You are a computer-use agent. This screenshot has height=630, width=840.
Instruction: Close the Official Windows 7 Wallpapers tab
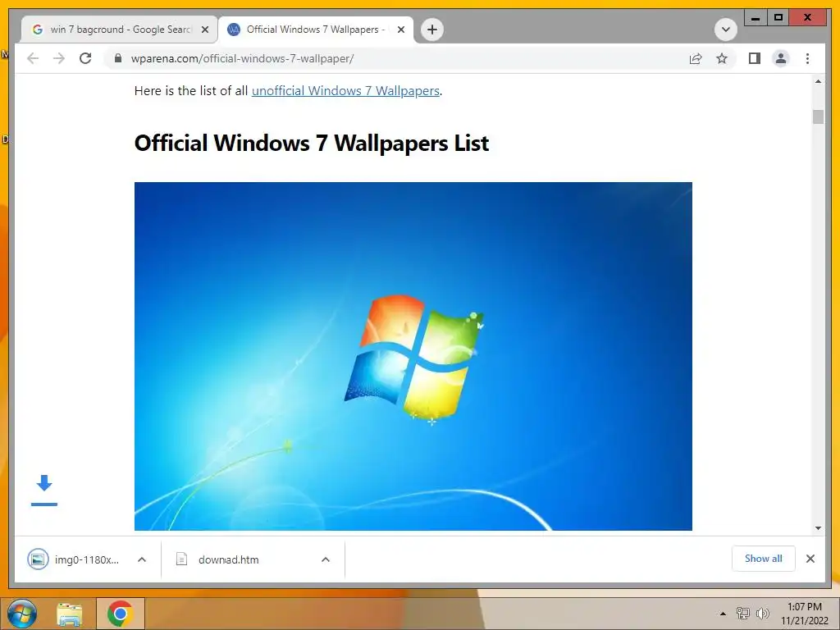[400, 30]
